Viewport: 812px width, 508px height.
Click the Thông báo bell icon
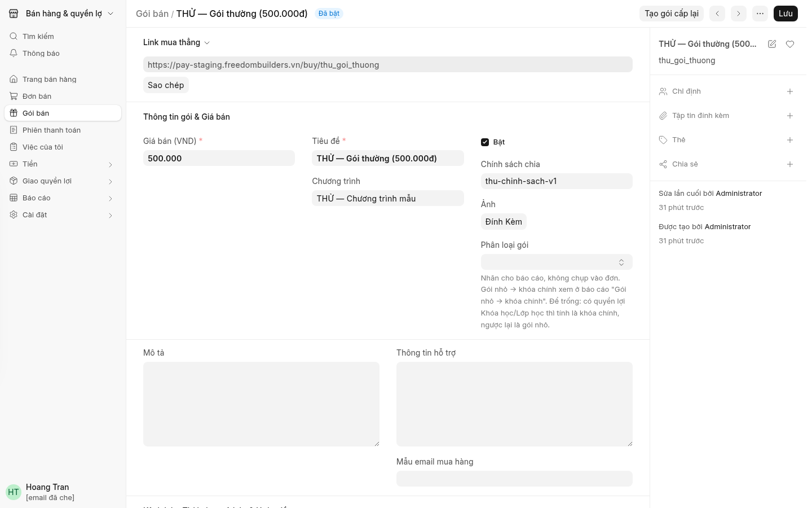[x=14, y=53]
